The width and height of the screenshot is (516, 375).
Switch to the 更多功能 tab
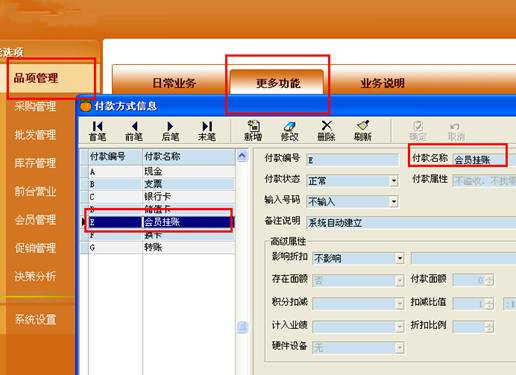click(x=278, y=82)
